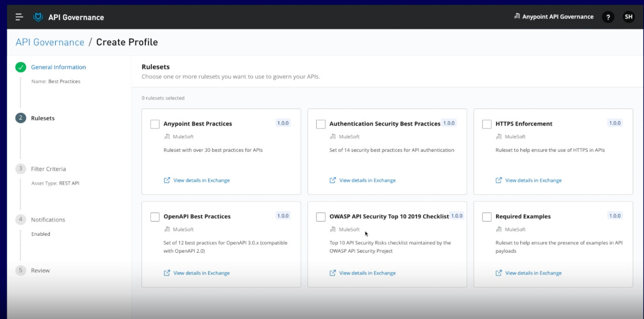Image resolution: width=644 pixels, height=319 pixels.
Task: Check the HTTPS Enforcement ruleset
Action: tap(487, 124)
